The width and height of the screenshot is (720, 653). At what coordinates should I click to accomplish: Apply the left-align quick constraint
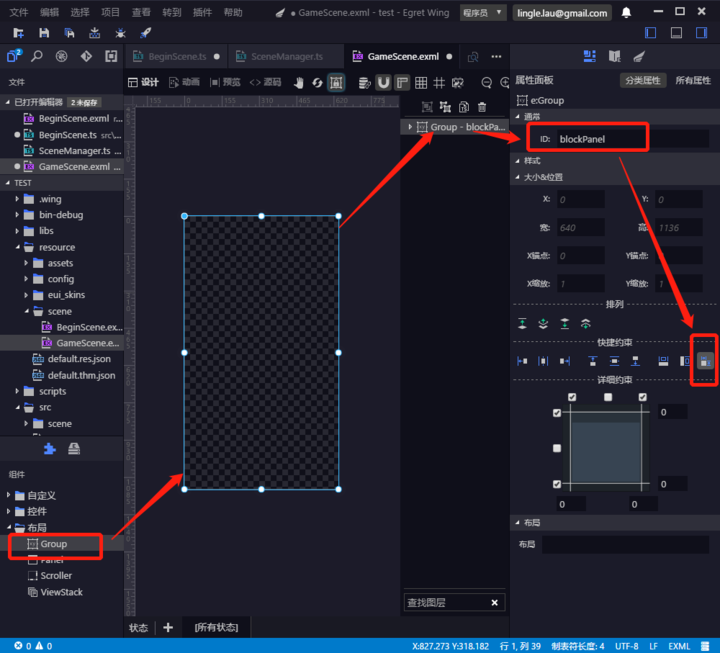(522, 361)
